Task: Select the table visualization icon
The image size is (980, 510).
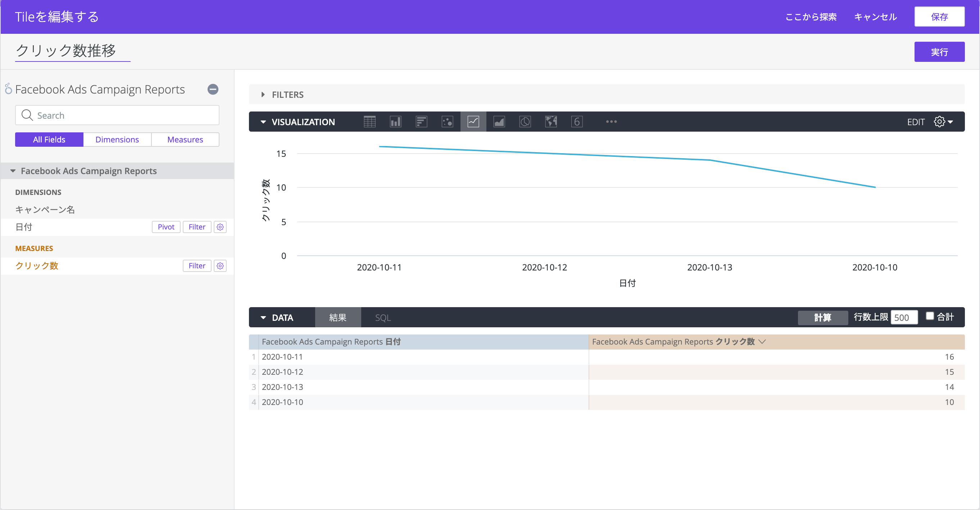Action: click(x=369, y=122)
